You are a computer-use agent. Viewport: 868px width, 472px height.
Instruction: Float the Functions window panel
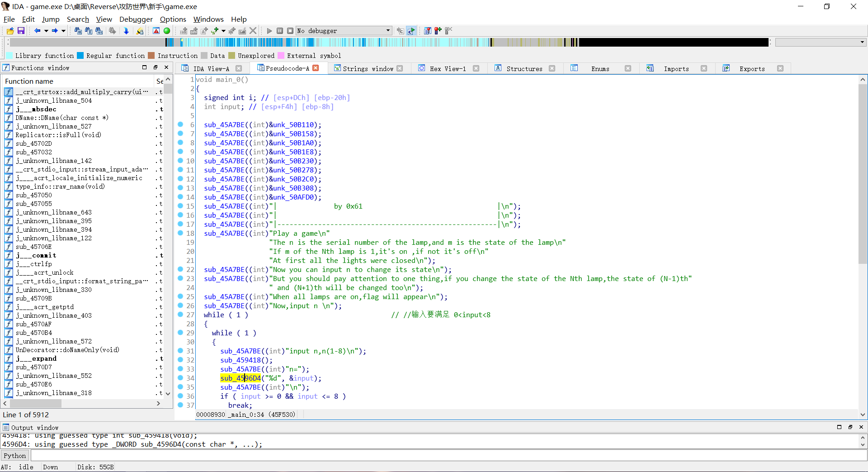tap(156, 67)
